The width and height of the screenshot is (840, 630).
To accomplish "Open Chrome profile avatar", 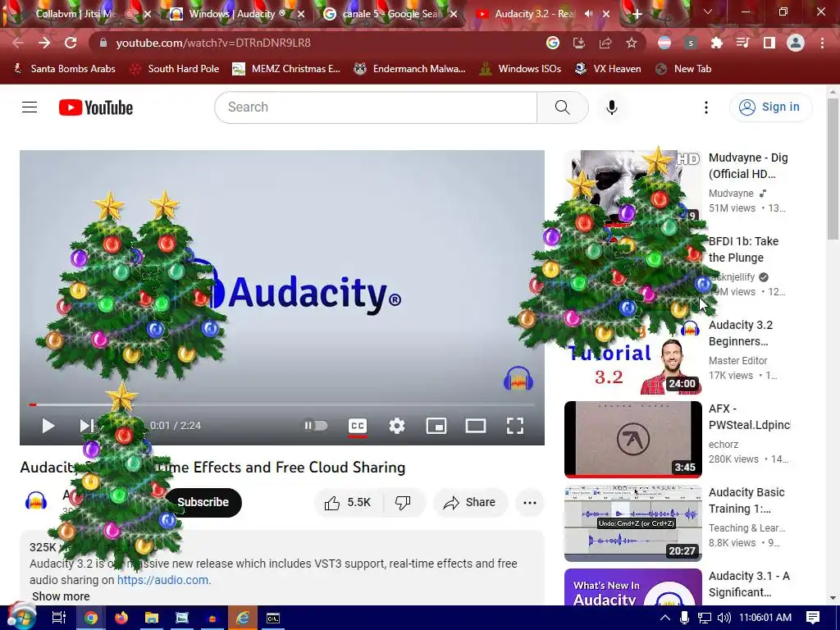I will [x=796, y=43].
